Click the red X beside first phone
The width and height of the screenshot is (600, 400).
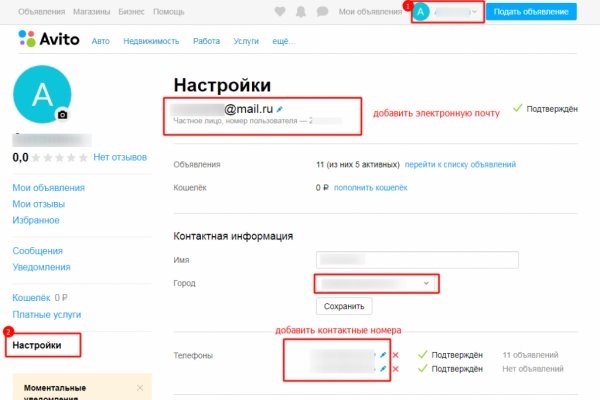(x=395, y=355)
